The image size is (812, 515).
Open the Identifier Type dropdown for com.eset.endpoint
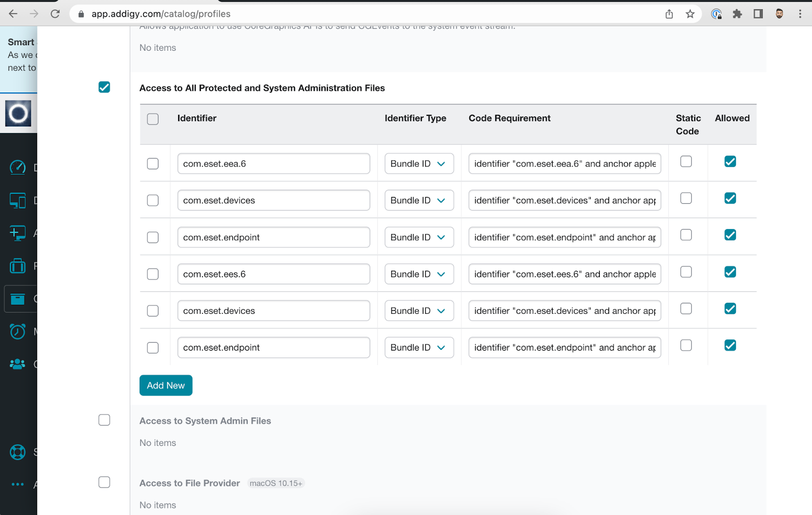click(x=419, y=237)
